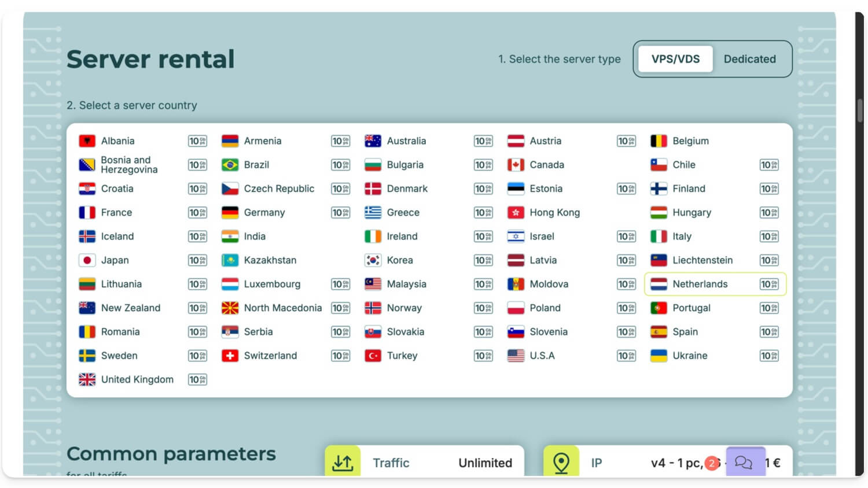Switch to Dedicated server type
The image size is (868, 488).
749,59
